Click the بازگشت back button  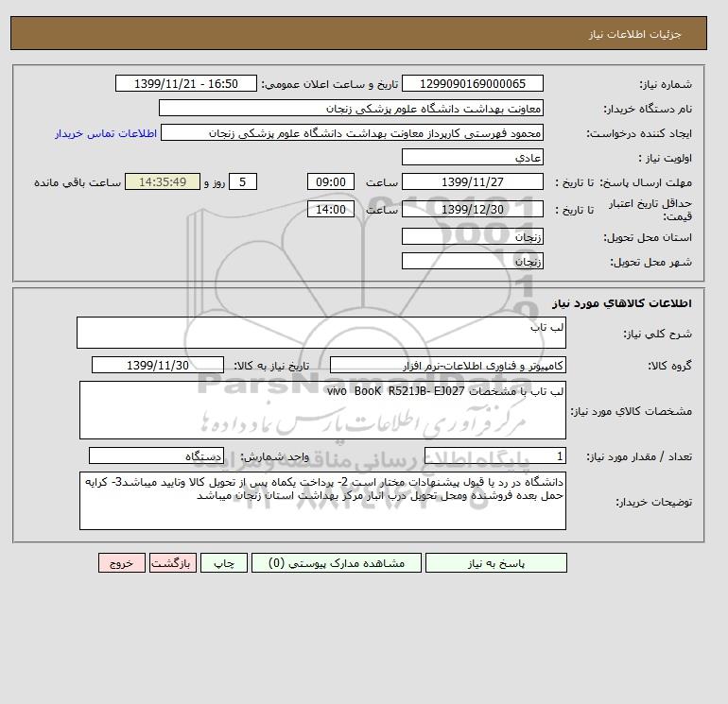173,563
